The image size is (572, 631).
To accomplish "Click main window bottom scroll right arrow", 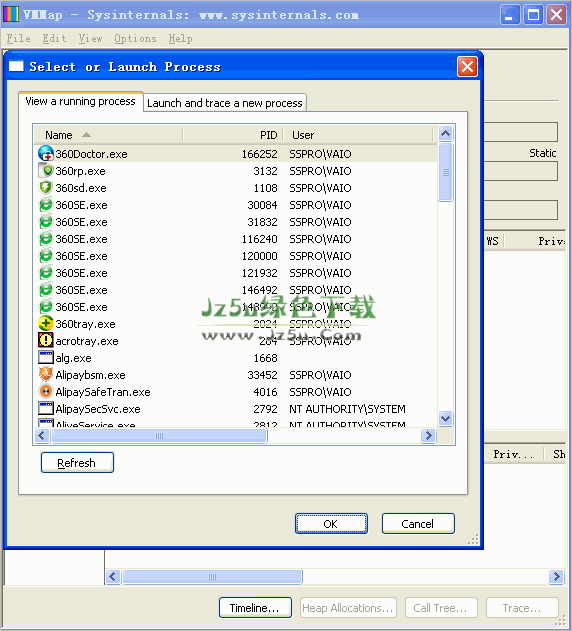I will 557,576.
